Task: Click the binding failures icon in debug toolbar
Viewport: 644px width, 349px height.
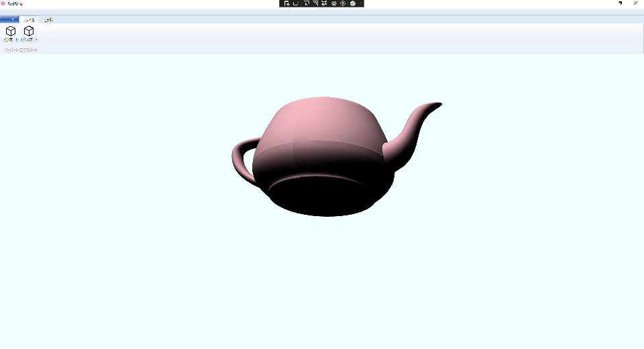Action: [x=334, y=3]
